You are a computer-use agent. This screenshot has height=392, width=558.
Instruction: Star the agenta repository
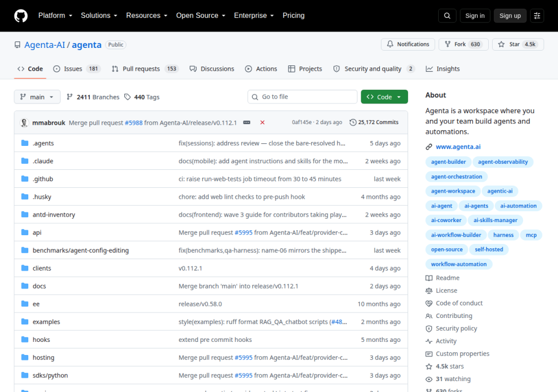518,45
